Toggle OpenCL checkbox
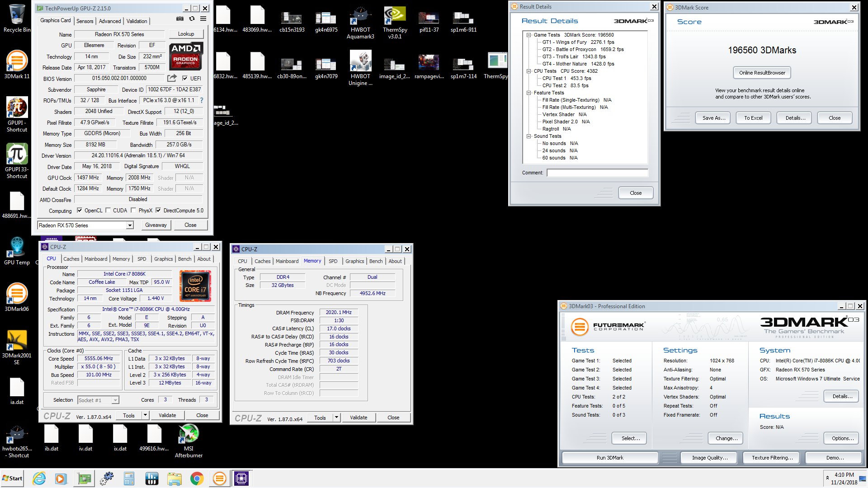This screenshot has height=488, width=868. pos(80,210)
